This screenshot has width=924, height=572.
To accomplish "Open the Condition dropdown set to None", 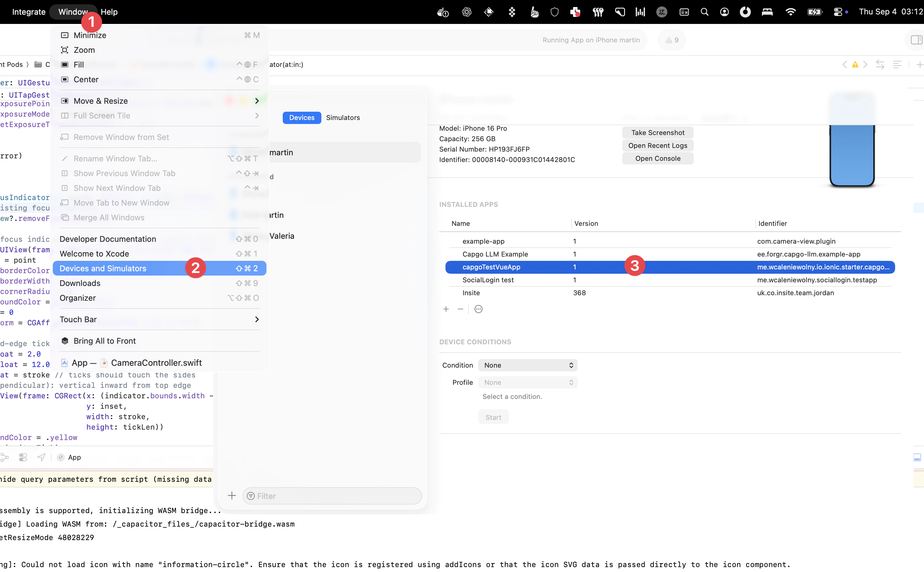I will (x=528, y=365).
